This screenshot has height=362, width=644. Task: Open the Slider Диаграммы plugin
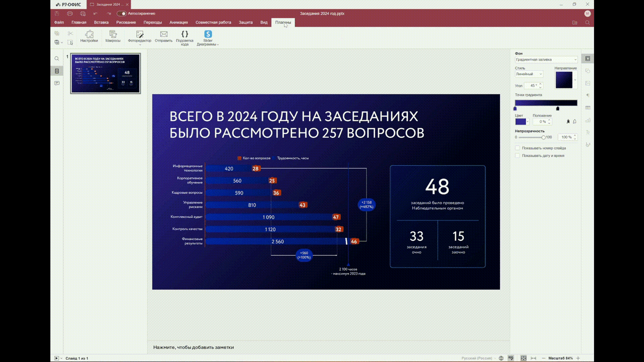(208, 38)
